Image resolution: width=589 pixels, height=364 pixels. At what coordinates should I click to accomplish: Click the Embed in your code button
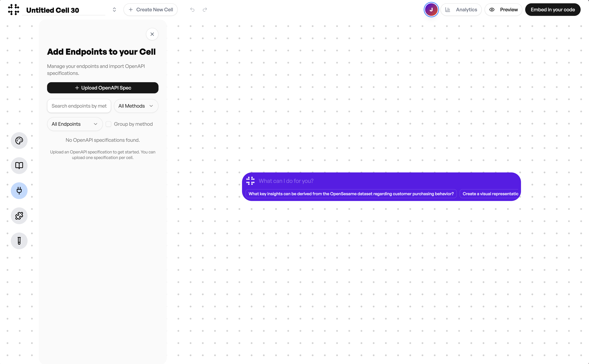553,10
